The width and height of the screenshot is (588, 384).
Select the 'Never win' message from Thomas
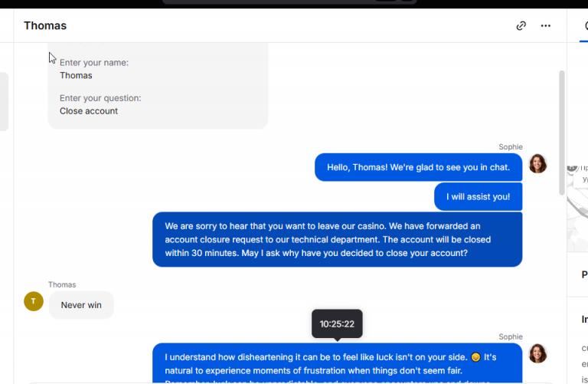(x=81, y=305)
